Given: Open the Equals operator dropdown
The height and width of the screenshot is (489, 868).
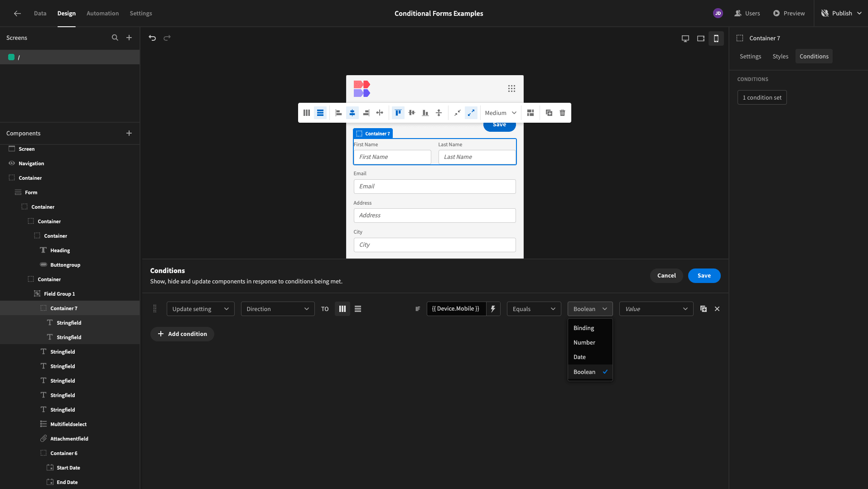Looking at the screenshot, I should [x=534, y=309].
